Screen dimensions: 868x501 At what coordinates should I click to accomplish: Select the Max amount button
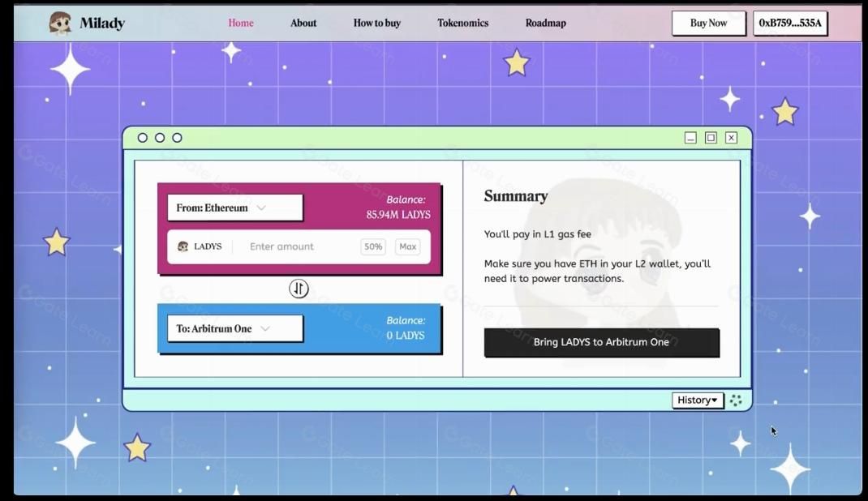[x=407, y=246]
